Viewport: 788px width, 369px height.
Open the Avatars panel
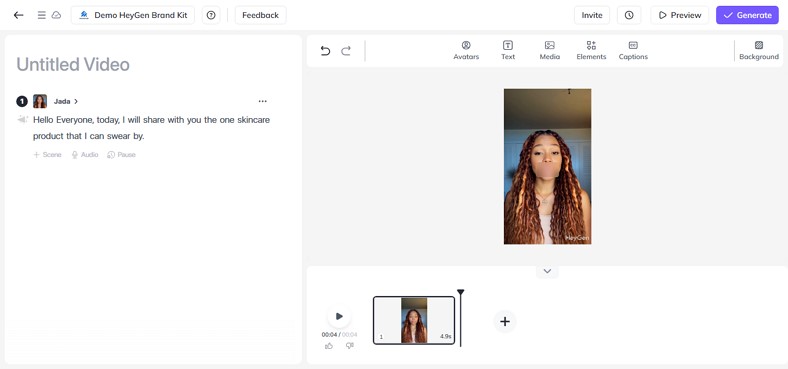[x=466, y=50]
